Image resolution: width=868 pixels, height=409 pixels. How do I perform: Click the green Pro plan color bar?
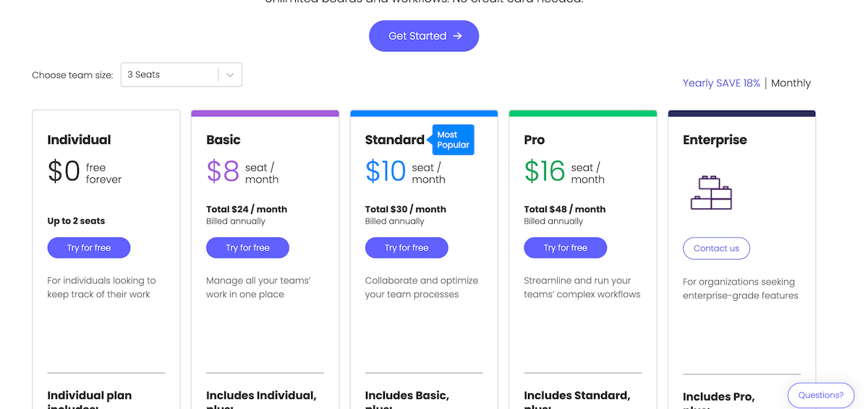583,113
